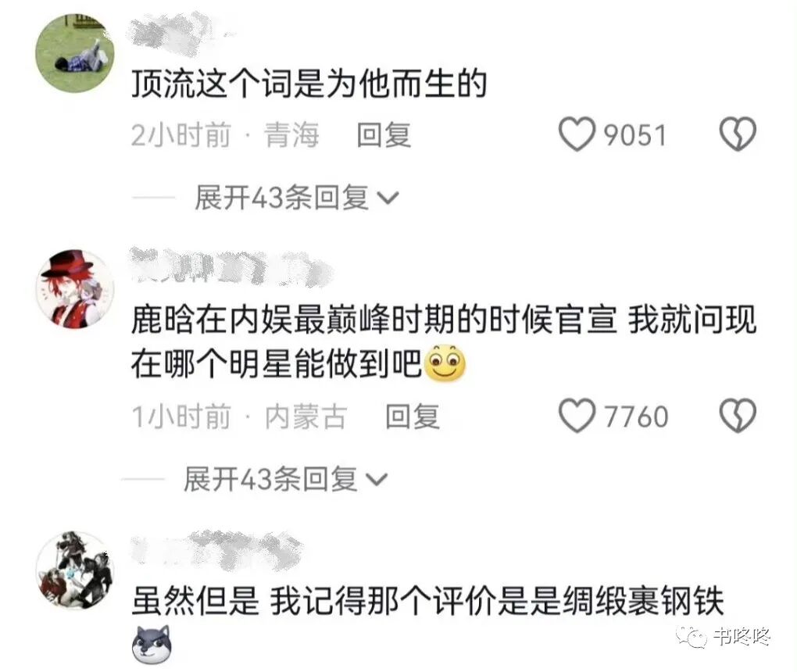Reply to the 鹿晗 comment from 内蒙古
797x672 pixels.
tap(413, 416)
